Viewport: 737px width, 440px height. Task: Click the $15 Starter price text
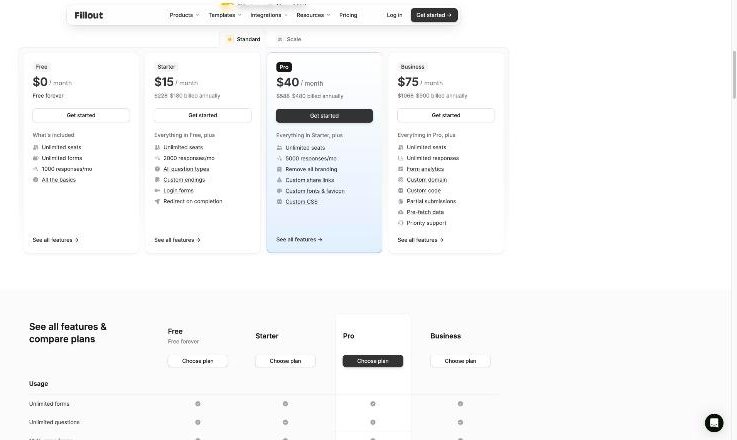tap(164, 82)
